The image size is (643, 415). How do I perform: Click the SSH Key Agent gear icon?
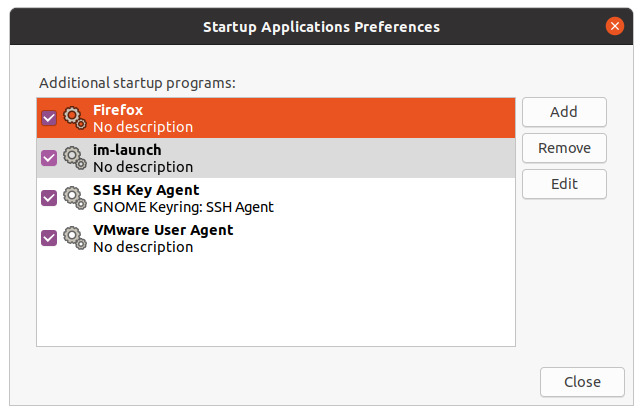click(75, 198)
